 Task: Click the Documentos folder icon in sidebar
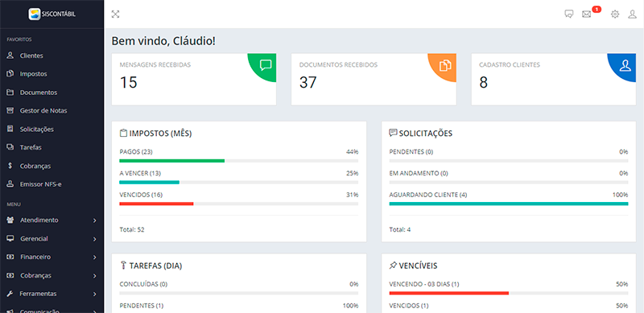tap(10, 93)
